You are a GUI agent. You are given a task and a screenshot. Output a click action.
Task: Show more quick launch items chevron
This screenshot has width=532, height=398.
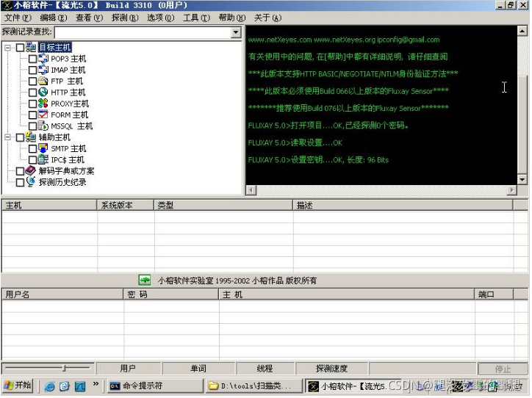point(96,384)
